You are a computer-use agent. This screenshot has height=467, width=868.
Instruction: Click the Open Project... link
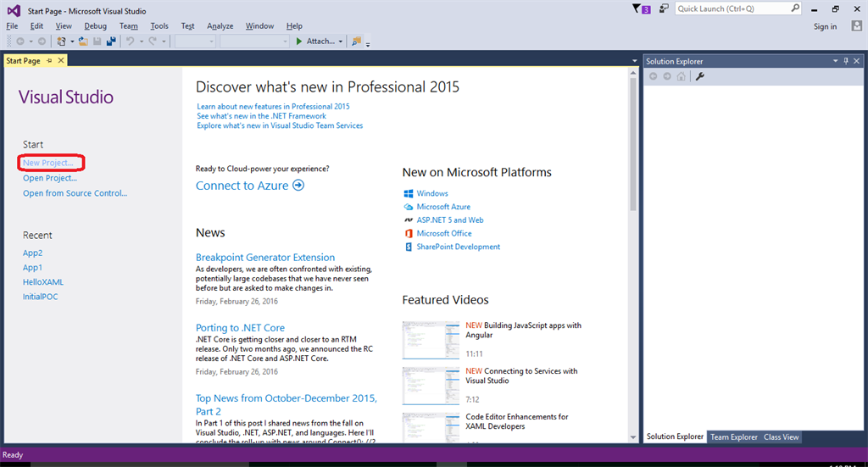click(x=50, y=178)
